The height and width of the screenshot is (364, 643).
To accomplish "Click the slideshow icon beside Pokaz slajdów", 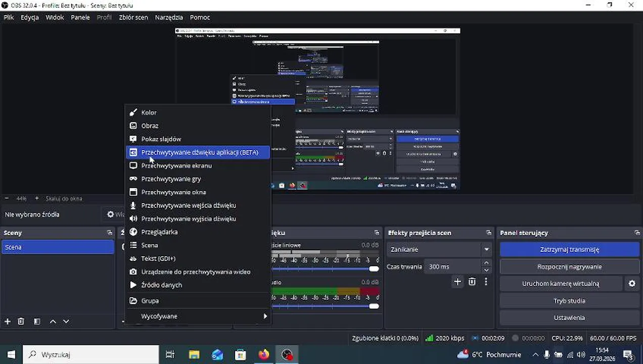I will point(133,139).
